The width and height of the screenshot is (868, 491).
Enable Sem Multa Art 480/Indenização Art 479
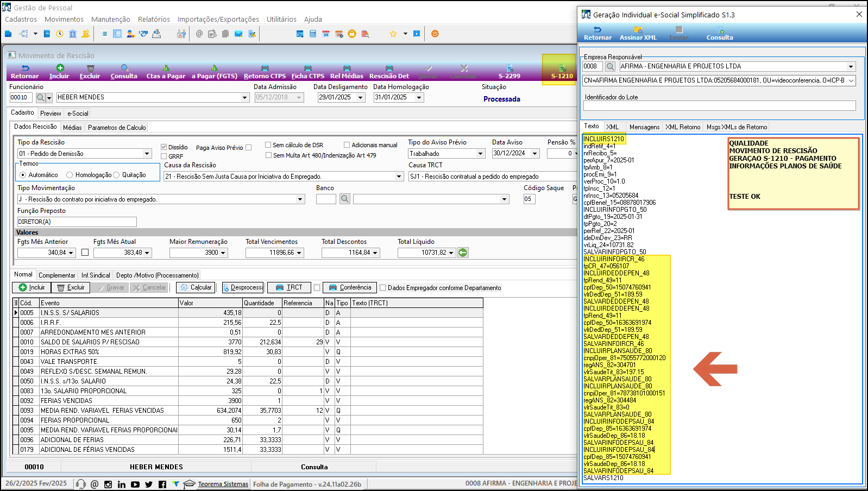[x=268, y=155]
